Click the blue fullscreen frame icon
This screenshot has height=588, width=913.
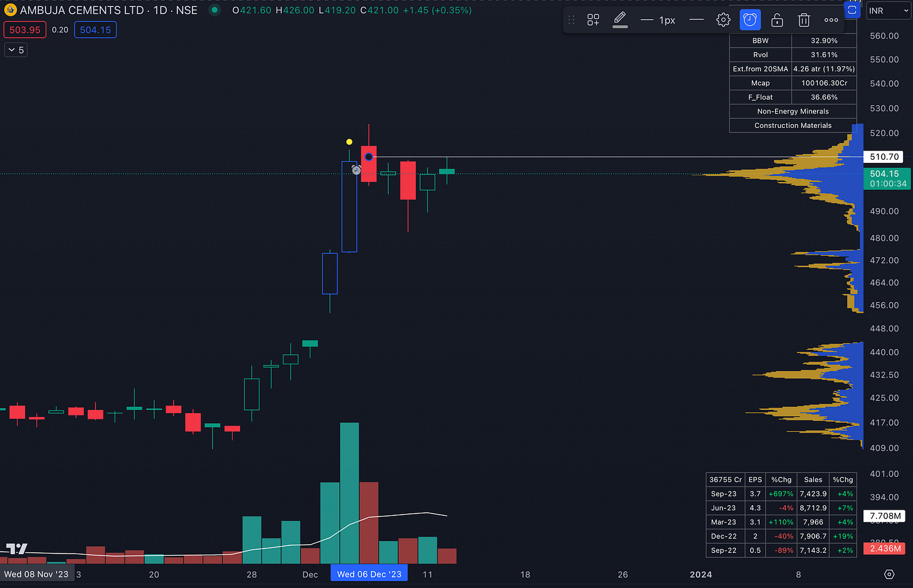[x=852, y=11]
